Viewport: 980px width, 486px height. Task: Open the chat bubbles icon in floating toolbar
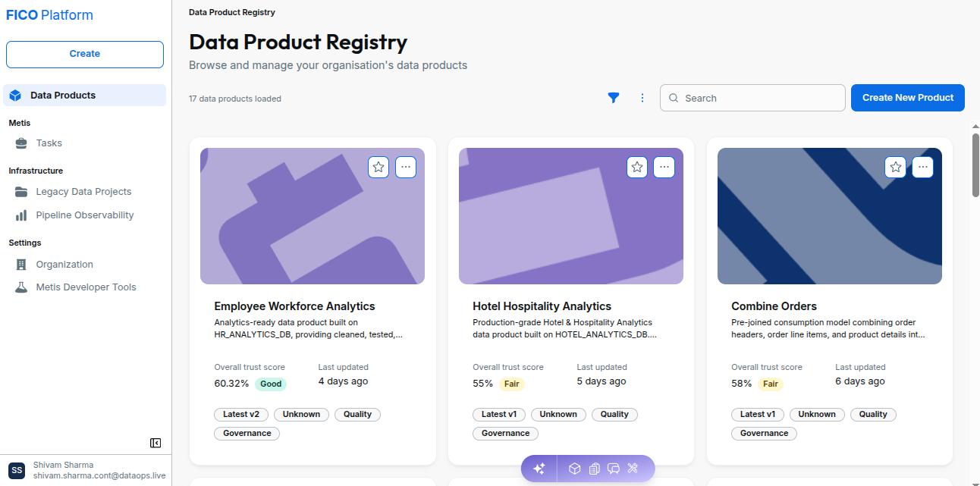(614, 469)
